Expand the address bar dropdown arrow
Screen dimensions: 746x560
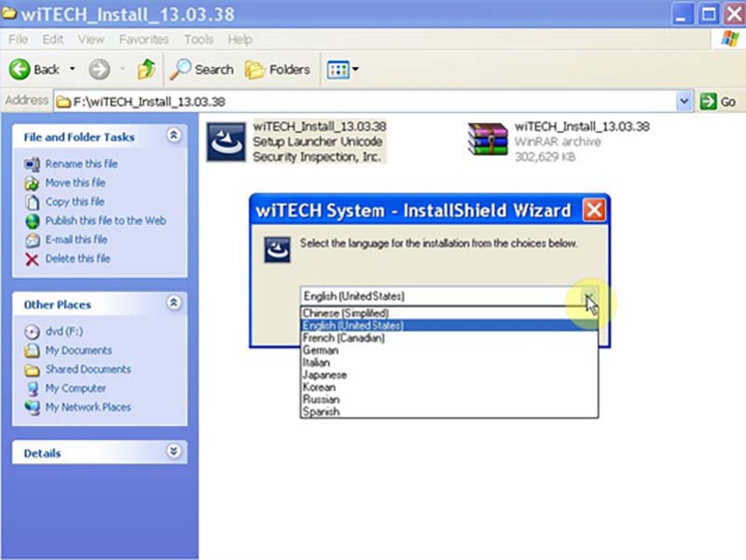pos(684,102)
